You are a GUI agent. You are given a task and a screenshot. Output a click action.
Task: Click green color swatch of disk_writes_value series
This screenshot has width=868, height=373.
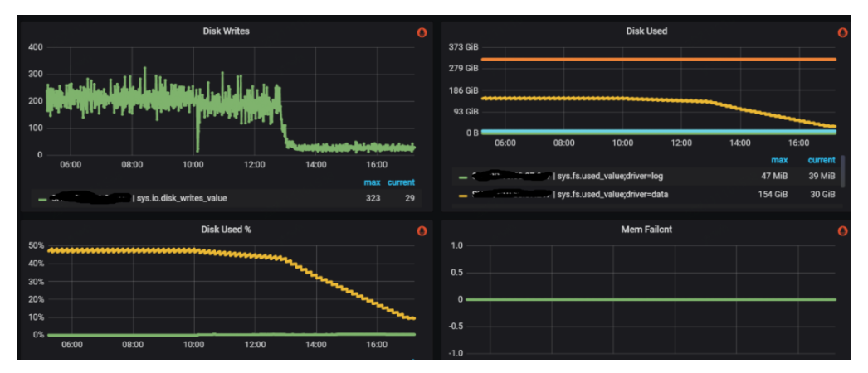42,198
